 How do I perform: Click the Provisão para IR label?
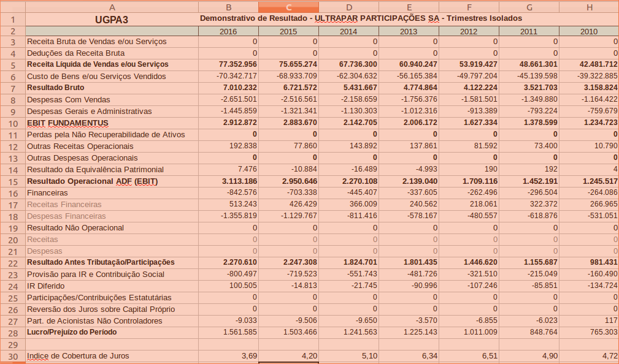click(96, 275)
